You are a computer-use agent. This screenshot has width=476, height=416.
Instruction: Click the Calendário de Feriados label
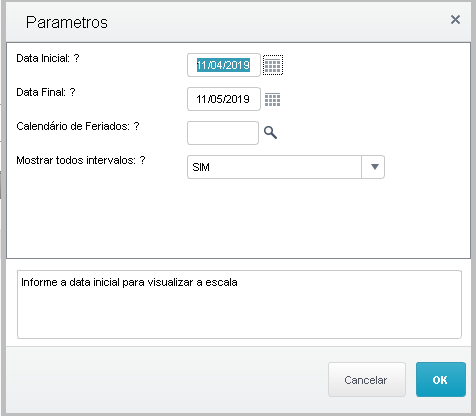coord(78,126)
